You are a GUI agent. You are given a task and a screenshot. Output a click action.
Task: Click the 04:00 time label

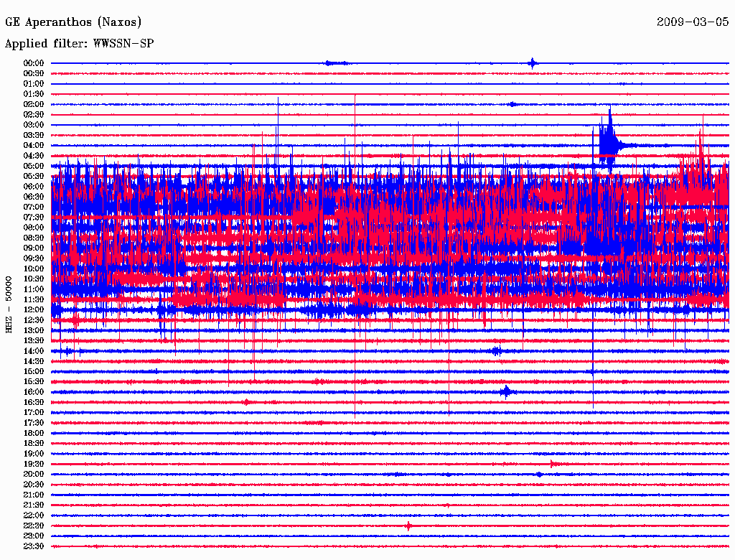pos(34,146)
